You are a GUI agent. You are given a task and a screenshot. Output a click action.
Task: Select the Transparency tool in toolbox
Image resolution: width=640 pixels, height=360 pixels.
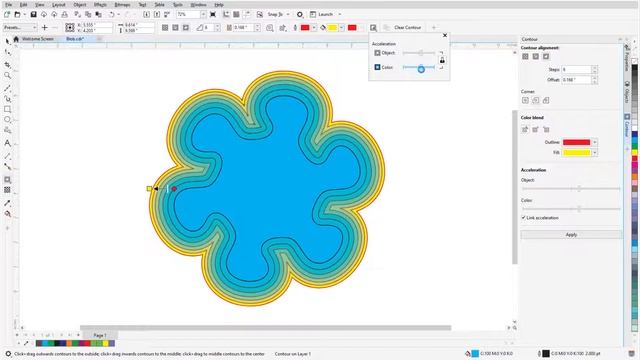point(7,190)
